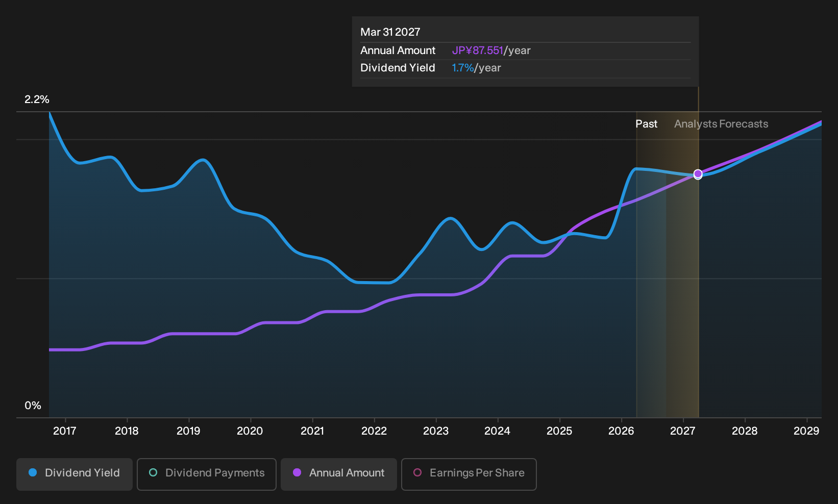Click the Analysts Forecasts region label
Viewport: 838px width, 504px height.
click(x=721, y=124)
